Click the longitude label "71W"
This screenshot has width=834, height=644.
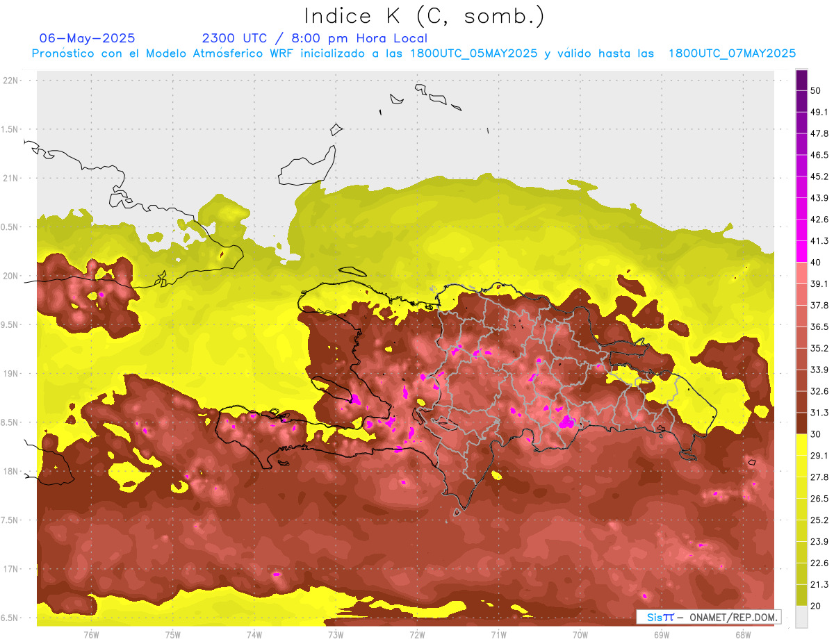tap(498, 635)
